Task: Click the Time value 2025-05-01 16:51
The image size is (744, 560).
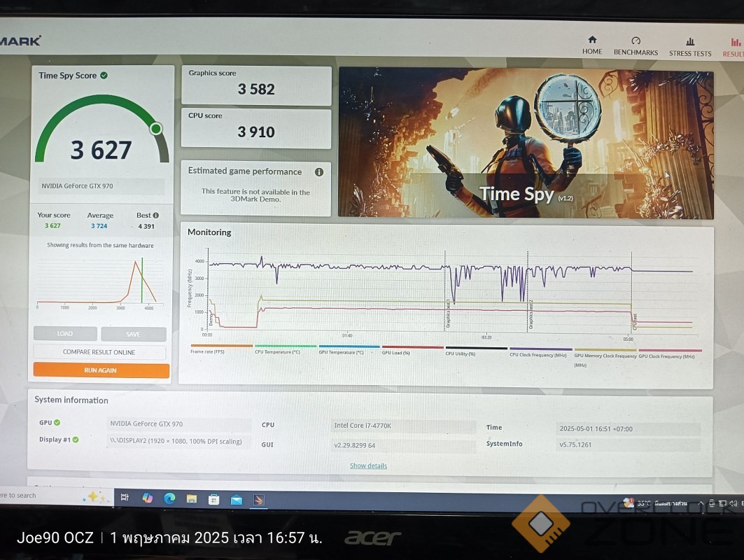Action: (x=627, y=428)
